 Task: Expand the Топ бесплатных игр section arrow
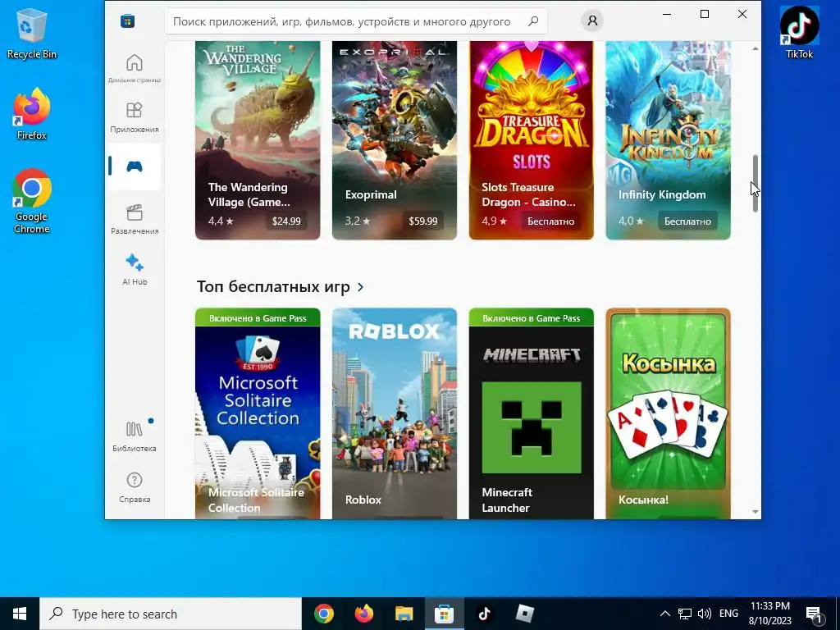click(361, 287)
